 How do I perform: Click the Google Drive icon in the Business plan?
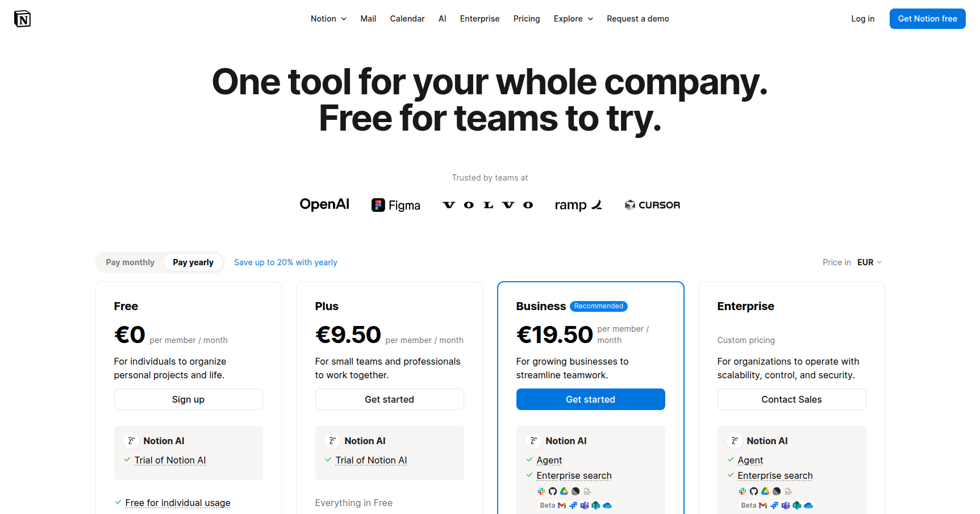564,491
